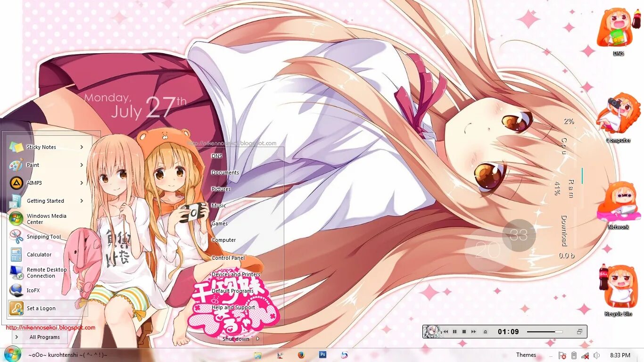The width and height of the screenshot is (644, 362).
Task: Click the Windows Start orb
Action: tap(12, 354)
